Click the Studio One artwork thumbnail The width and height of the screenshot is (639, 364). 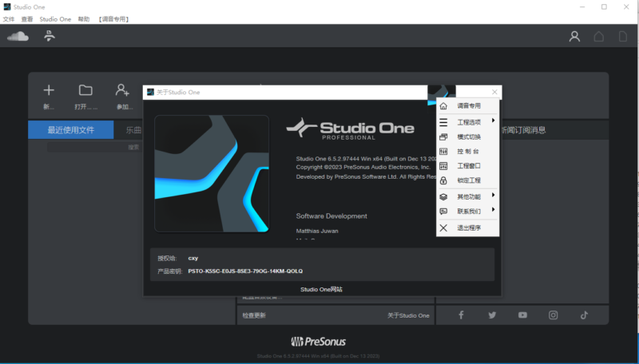coord(212,173)
